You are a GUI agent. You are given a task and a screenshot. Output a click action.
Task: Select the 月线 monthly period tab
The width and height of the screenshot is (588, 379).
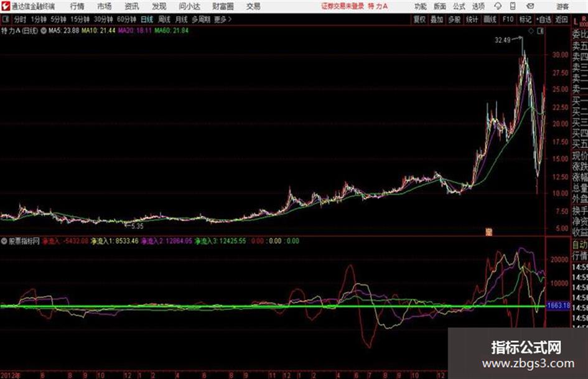click(181, 19)
